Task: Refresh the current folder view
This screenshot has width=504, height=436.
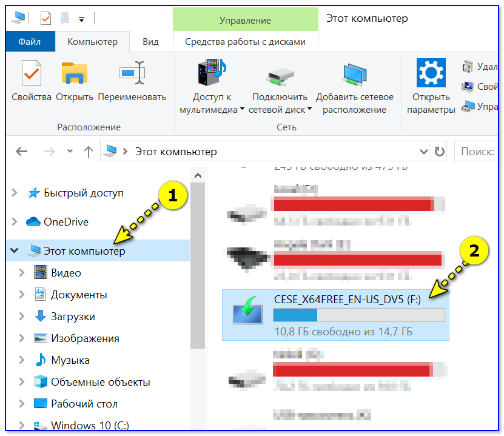Action: [439, 152]
